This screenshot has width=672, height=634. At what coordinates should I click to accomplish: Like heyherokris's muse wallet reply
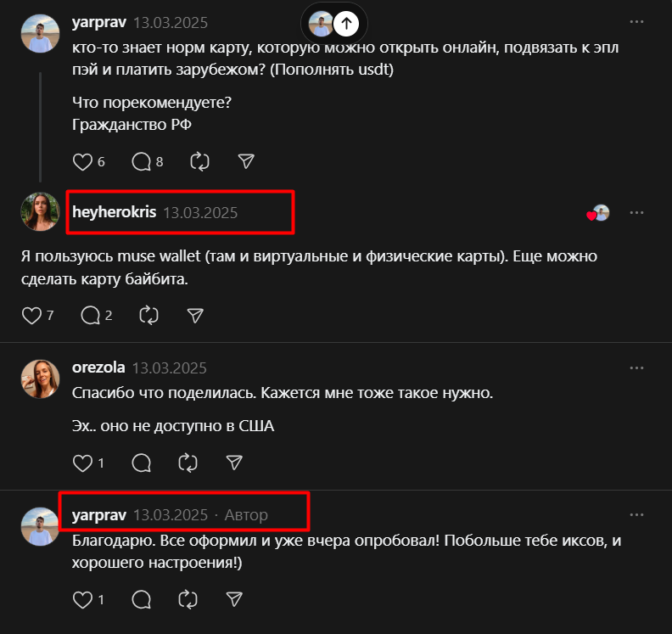pyautogui.click(x=31, y=316)
